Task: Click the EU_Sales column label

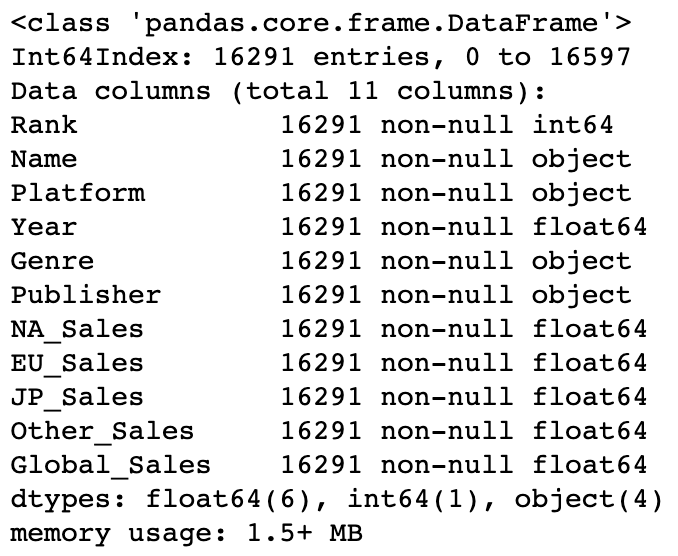Action: pyautogui.click(x=78, y=363)
